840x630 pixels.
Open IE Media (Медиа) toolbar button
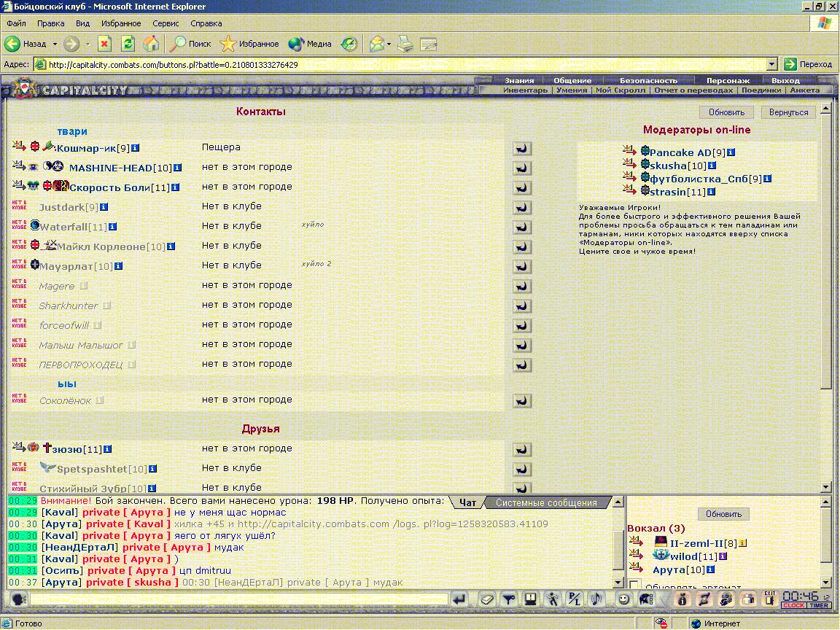pos(310,44)
